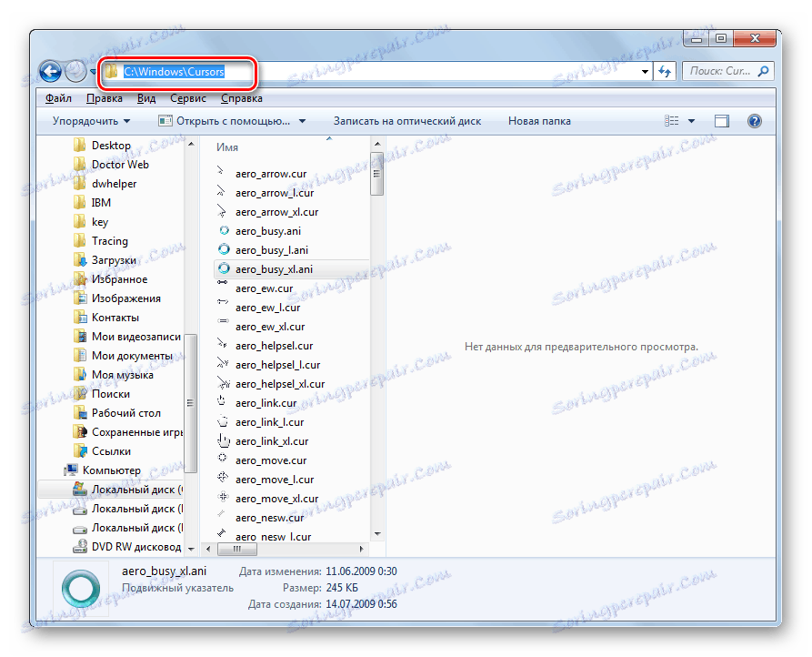Select Моя музыка folder
The image size is (812, 657).
click(x=122, y=375)
